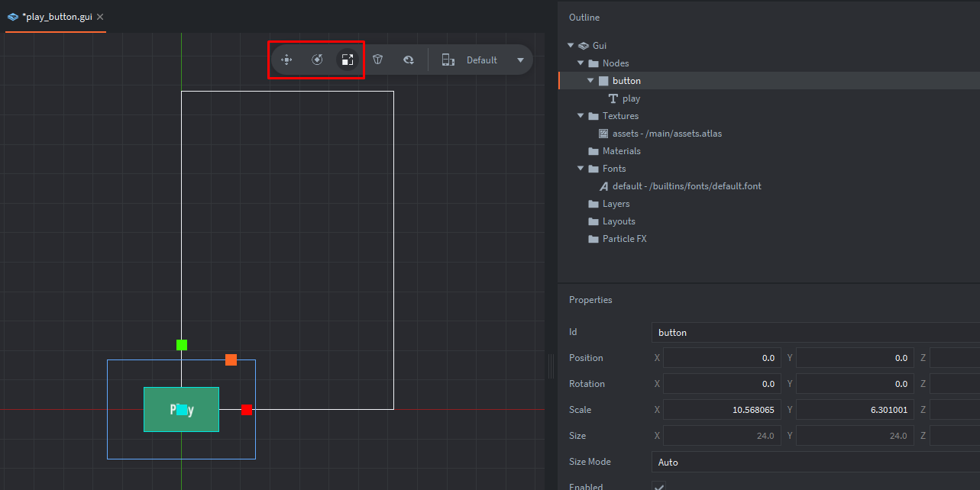This screenshot has height=490, width=980.
Task: Collapse the Nodes folder in Outline
Action: [581, 63]
